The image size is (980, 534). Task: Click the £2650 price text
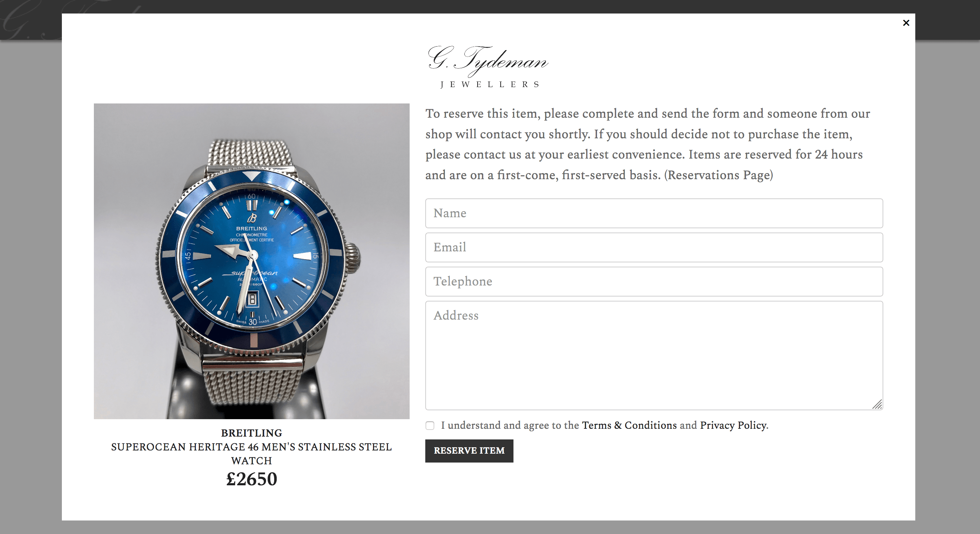(x=251, y=479)
